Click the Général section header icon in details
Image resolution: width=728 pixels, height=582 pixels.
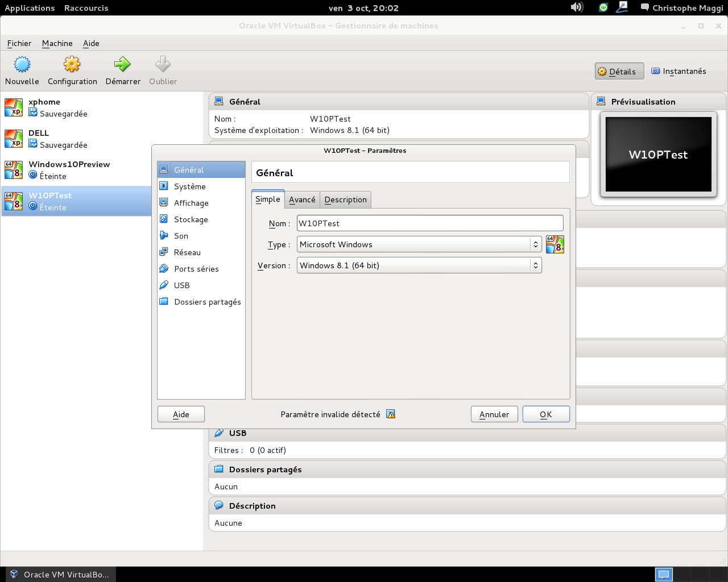coord(219,101)
